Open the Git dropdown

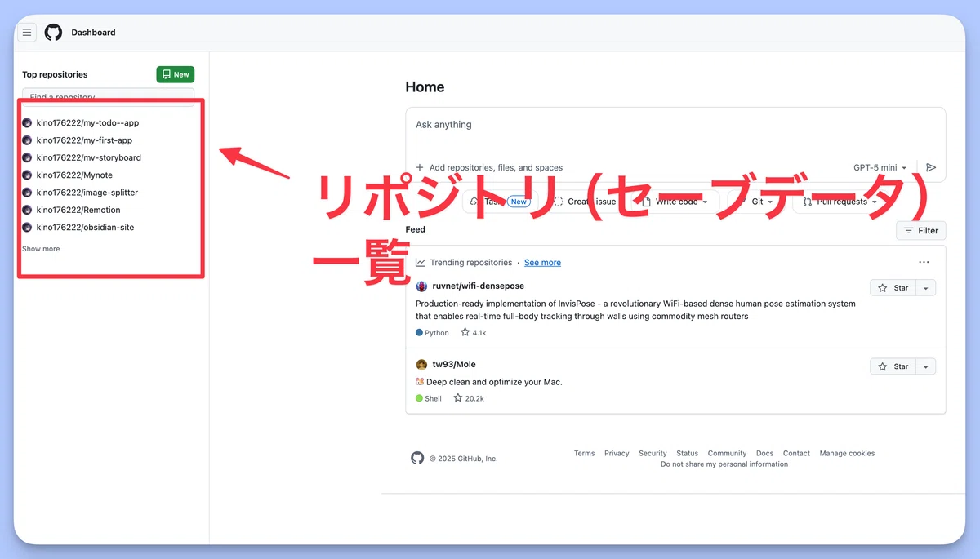click(x=756, y=202)
